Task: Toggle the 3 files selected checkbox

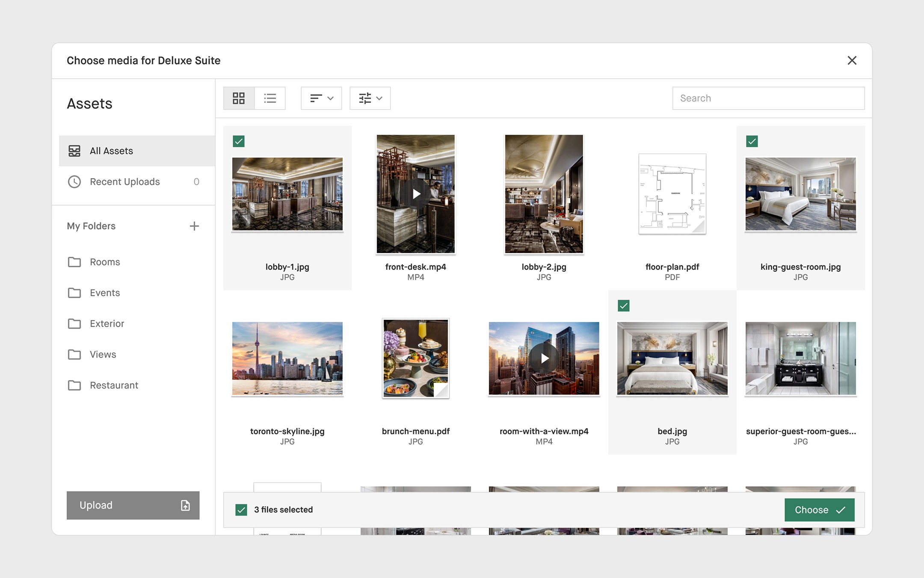Action: pyautogui.click(x=241, y=509)
